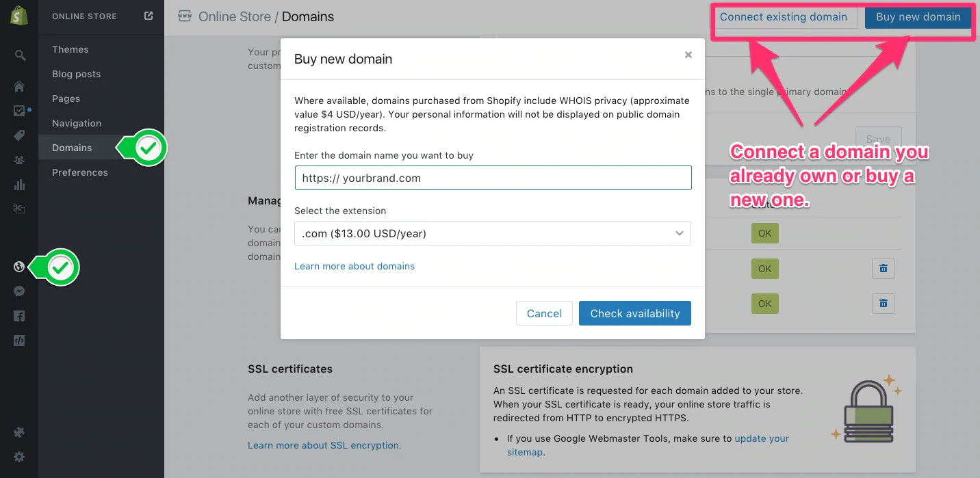Click Cancel in the Buy new domain dialog

coord(544,313)
